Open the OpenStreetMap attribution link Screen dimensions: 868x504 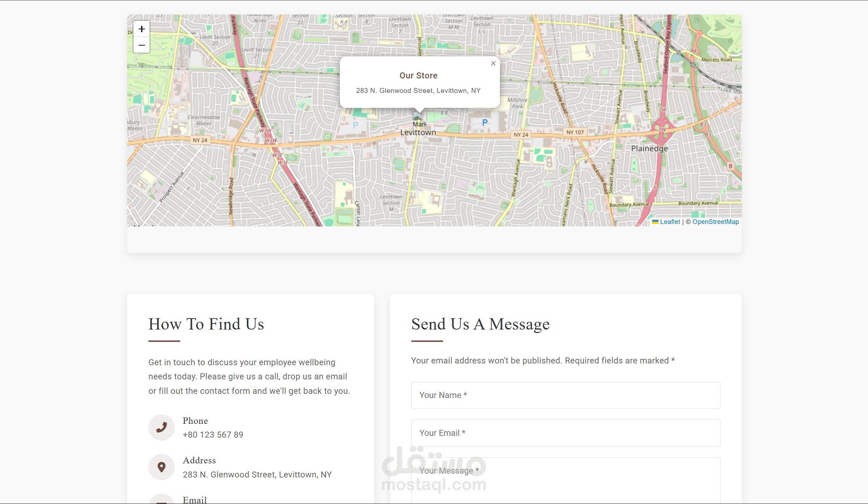coord(716,222)
